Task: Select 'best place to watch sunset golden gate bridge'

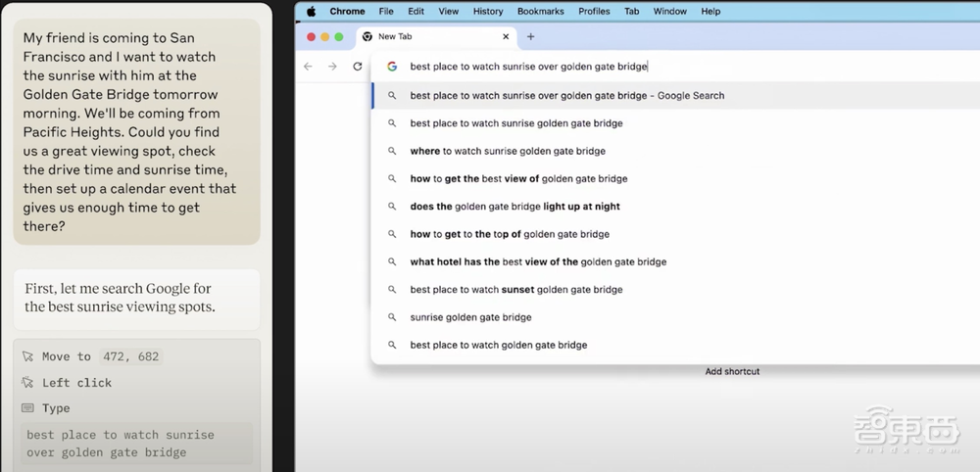Action: click(x=516, y=290)
